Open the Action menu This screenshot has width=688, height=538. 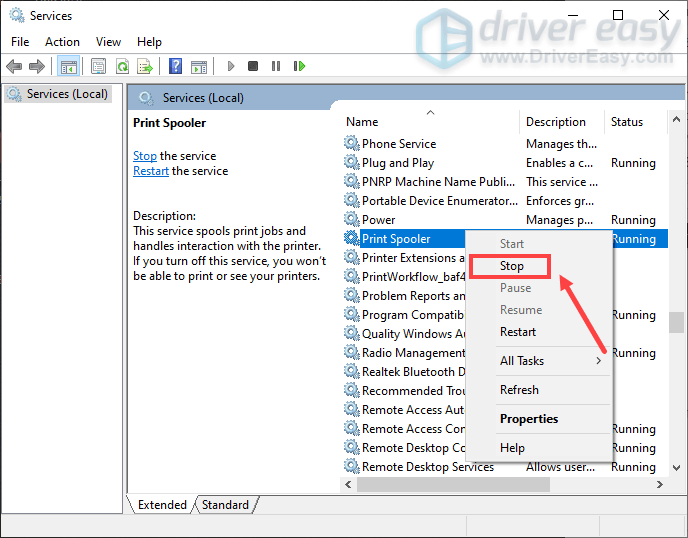(x=62, y=42)
